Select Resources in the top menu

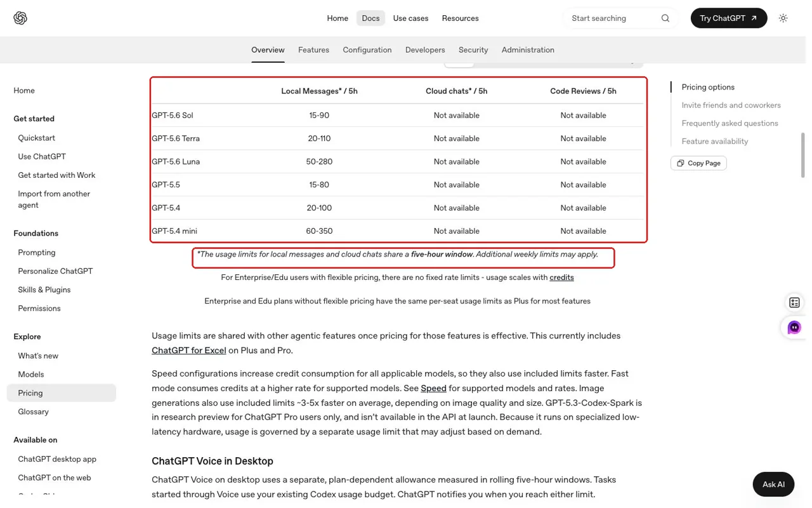tap(460, 18)
